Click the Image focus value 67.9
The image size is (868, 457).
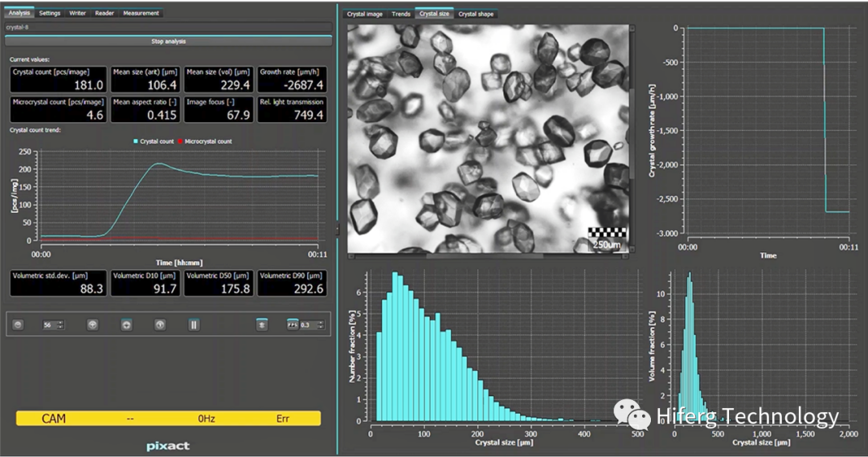[239, 115]
